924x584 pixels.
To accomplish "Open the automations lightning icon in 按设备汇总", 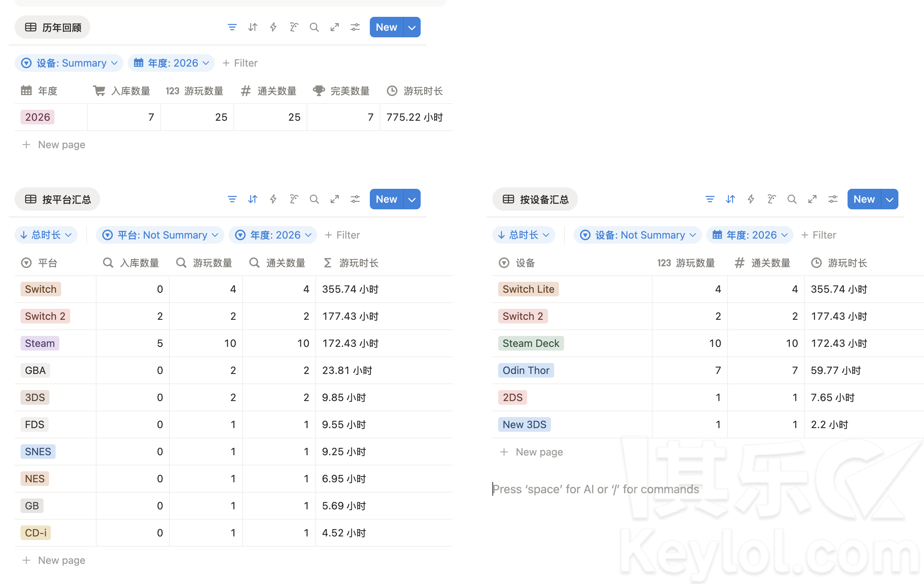I will click(751, 199).
